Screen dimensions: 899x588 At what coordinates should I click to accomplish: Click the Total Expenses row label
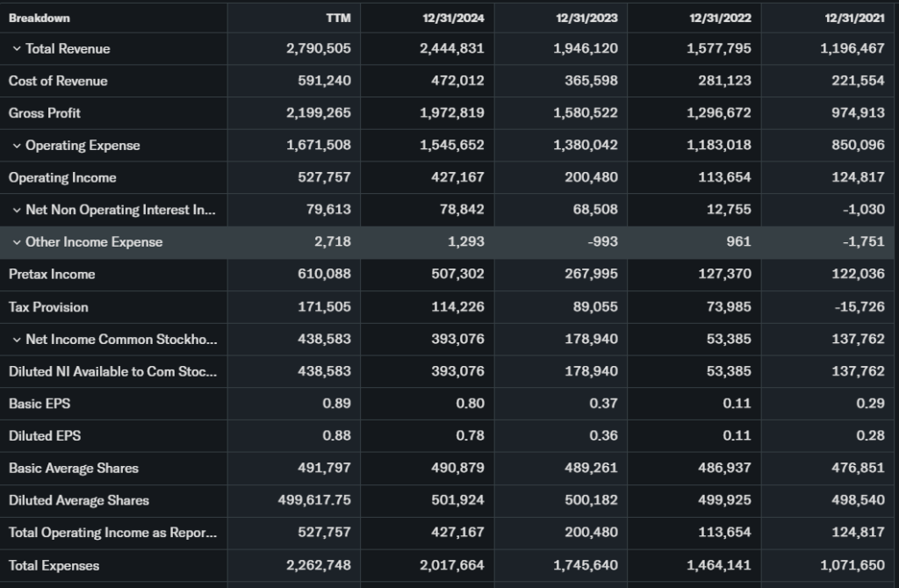click(x=54, y=565)
